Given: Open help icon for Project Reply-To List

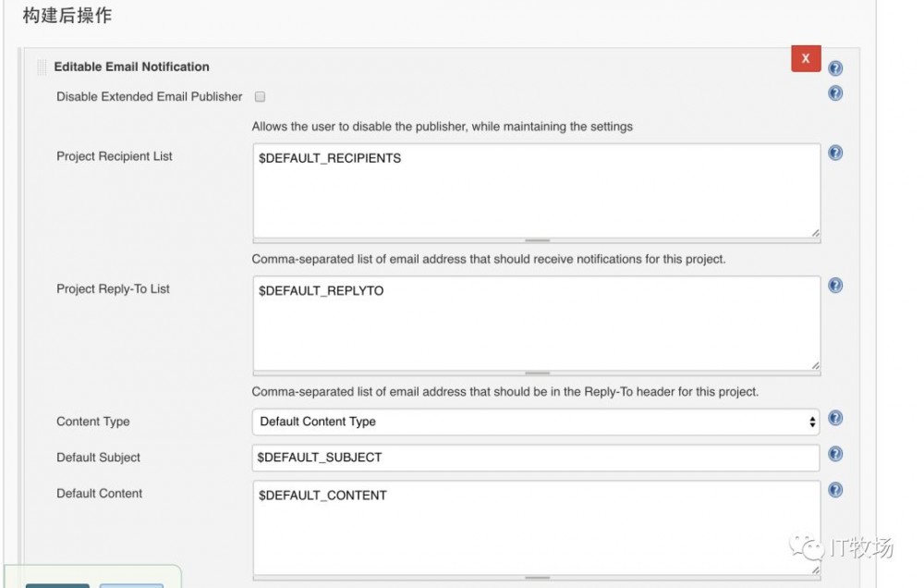Looking at the screenshot, I should point(835,286).
